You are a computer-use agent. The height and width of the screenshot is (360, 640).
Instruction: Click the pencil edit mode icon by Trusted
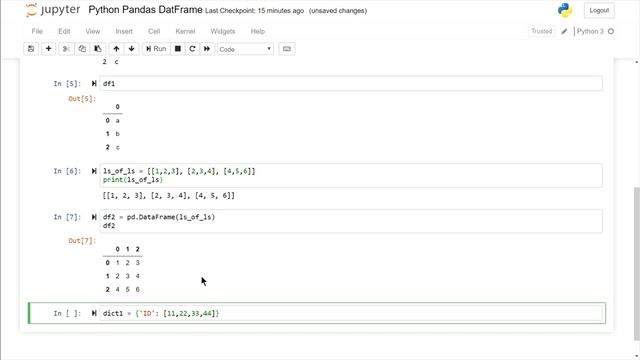point(564,31)
